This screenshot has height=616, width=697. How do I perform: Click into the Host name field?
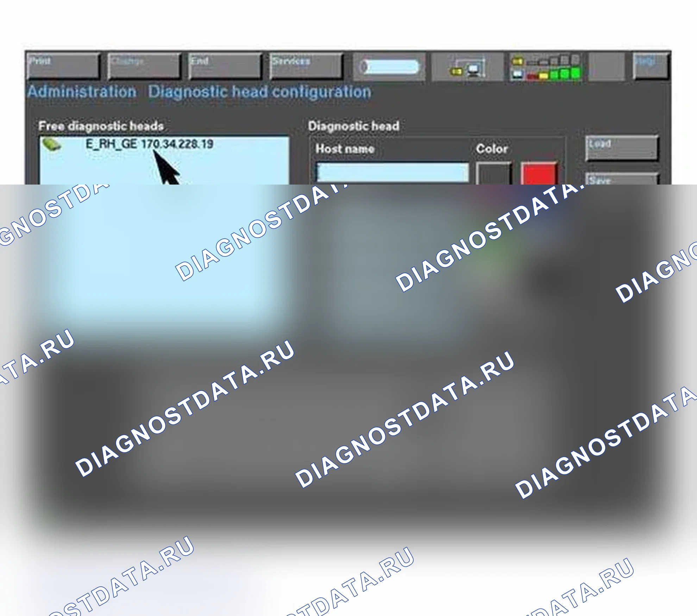point(393,172)
